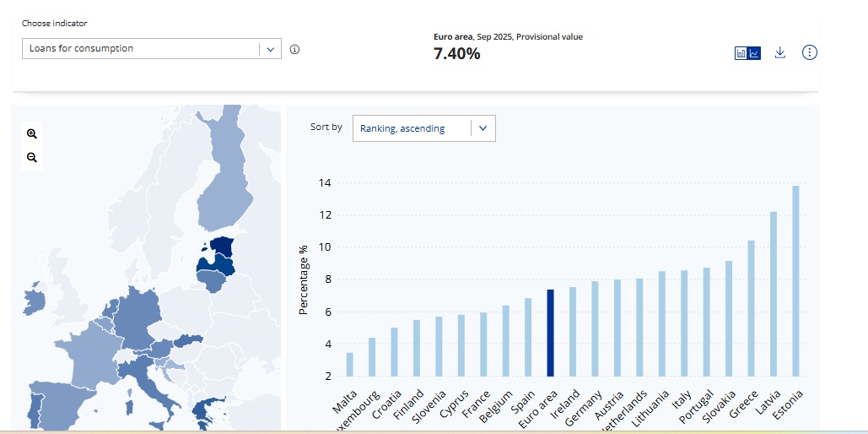Select the Malta bar in chart
This screenshot has width=868, height=434.
tap(349, 364)
